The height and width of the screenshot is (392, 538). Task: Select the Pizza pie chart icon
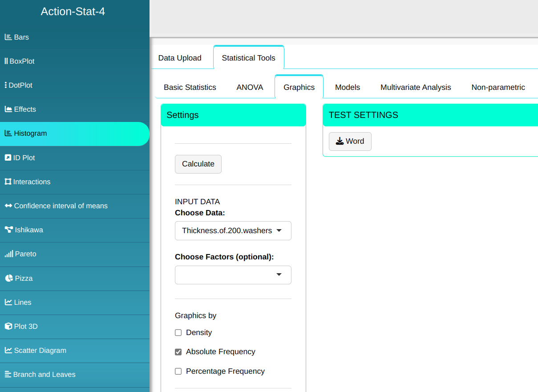coord(8,279)
